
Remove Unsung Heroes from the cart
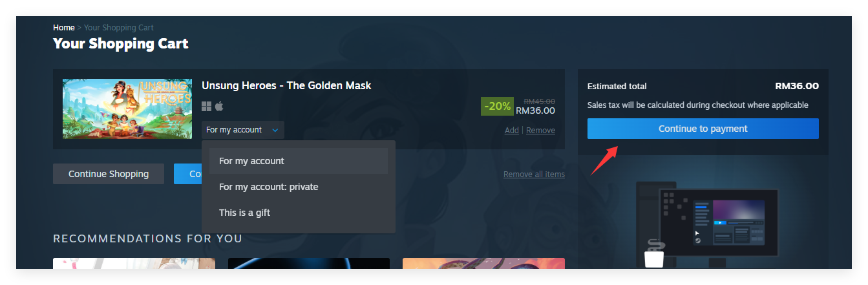(540, 130)
